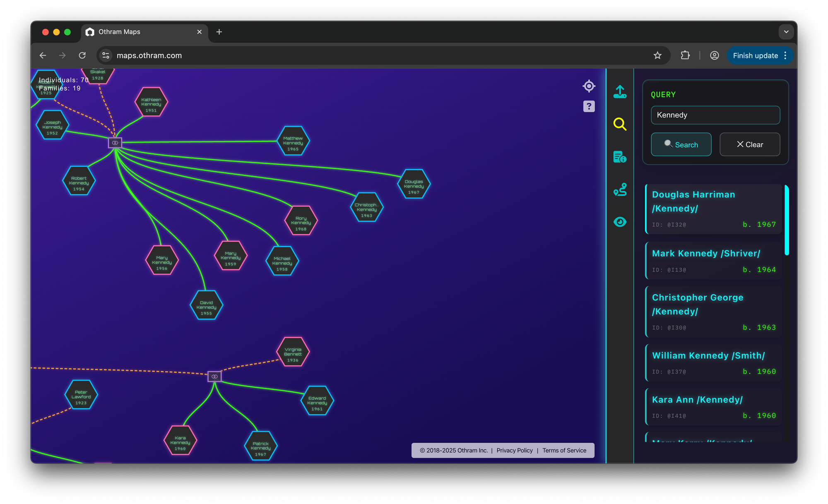Open the help question mark icon
Viewport: 828px width, 504px height.
(589, 106)
